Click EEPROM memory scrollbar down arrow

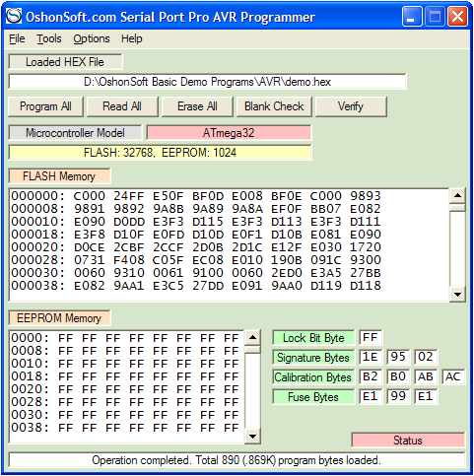[252, 437]
